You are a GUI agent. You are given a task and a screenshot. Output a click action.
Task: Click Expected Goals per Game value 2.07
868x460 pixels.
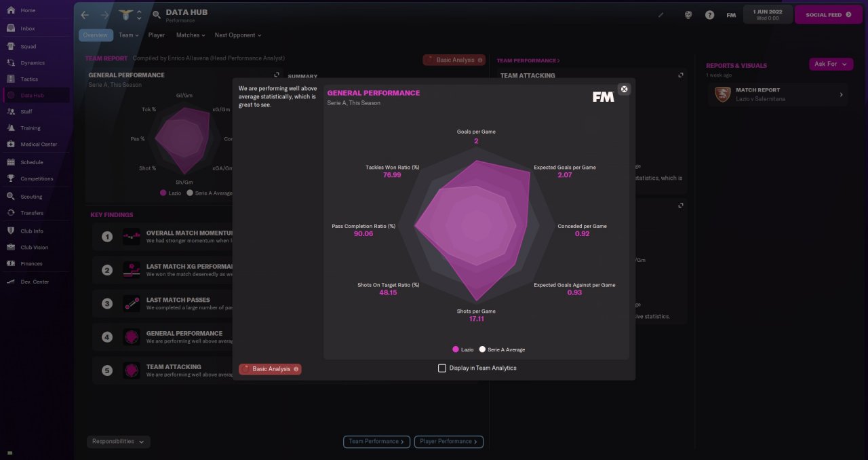point(565,175)
